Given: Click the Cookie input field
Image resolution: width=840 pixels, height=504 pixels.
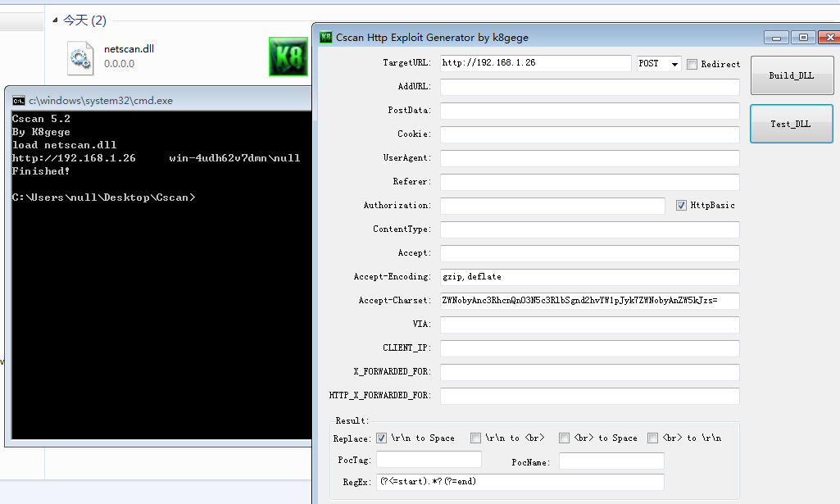Looking at the screenshot, I should tap(588, 134).
